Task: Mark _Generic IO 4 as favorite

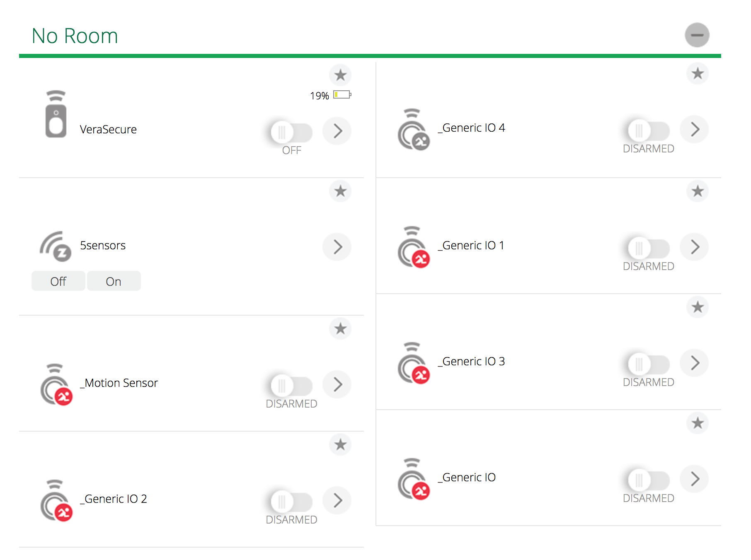Action: pyautogui.click(x=698, y=73)
